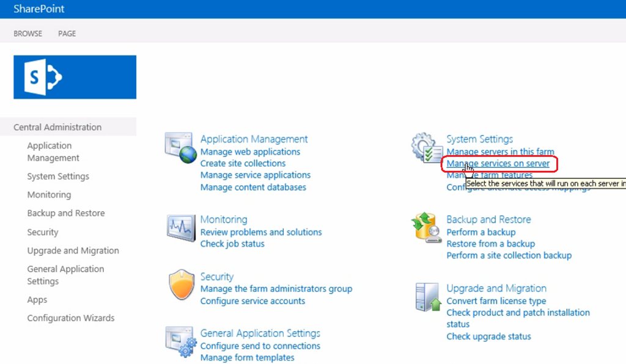626x364 pixels.
Task: Open the Security section heading link
Action: point(217,276)
